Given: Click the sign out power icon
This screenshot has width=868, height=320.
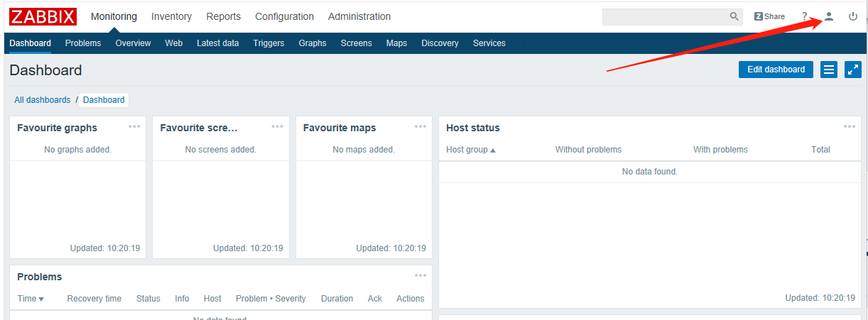Looking at the screenshot, I should [853, 16].
